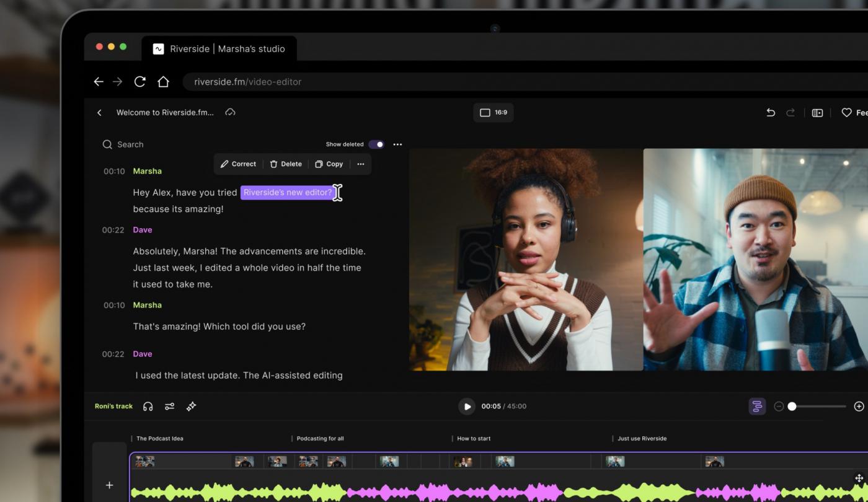868x502 pixels.
Task: Click the browser forward arrow
Action: coord(117,82)
